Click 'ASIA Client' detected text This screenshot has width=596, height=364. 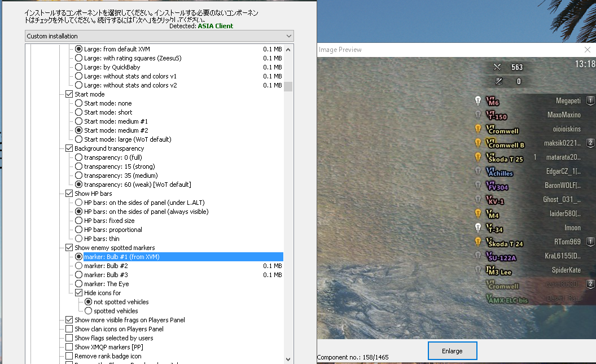pyautogui.click(x=216, y=26)
